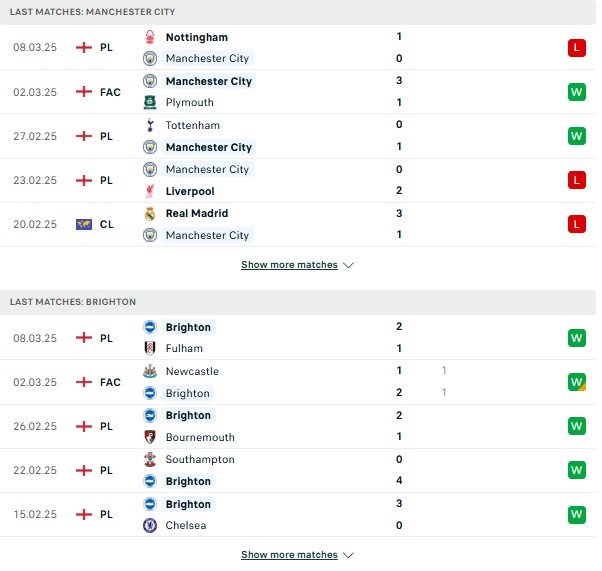Click the Champions League flag icon
602x571 pixels.
pos(84,224)
